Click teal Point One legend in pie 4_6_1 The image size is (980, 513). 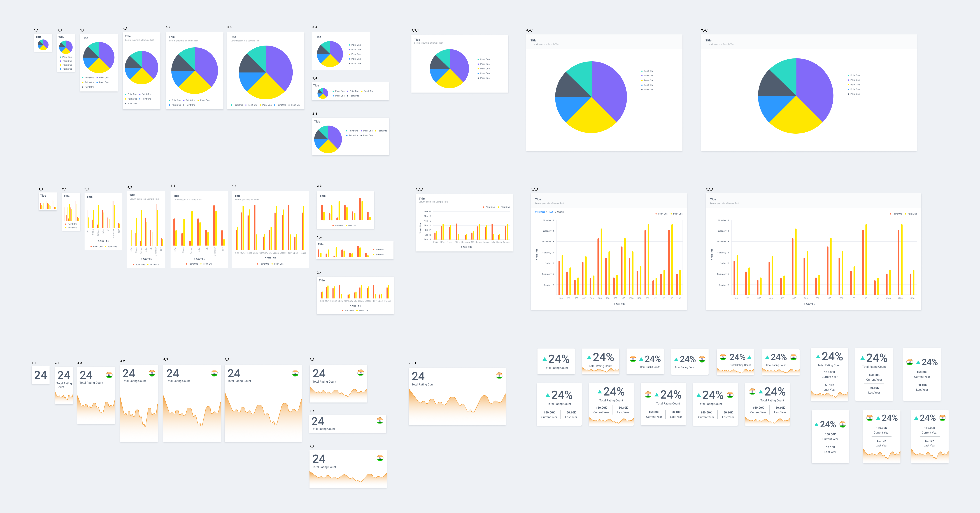[x=647, y=71]
